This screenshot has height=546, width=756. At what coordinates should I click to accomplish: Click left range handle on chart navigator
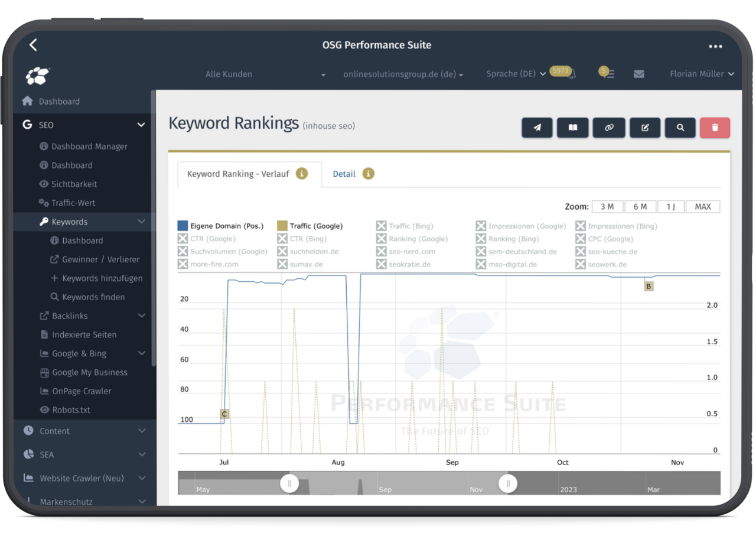[289, 483]
